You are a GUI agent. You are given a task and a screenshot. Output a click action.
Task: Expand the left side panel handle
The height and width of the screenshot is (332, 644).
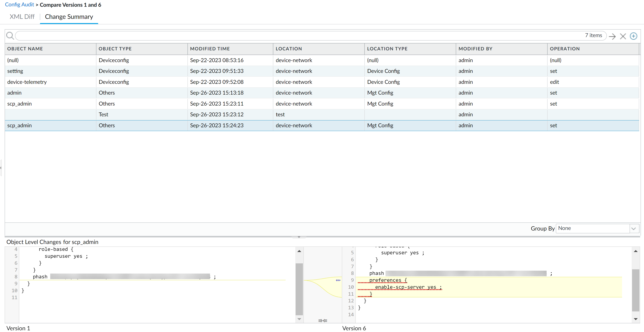[x=1, y=168]
